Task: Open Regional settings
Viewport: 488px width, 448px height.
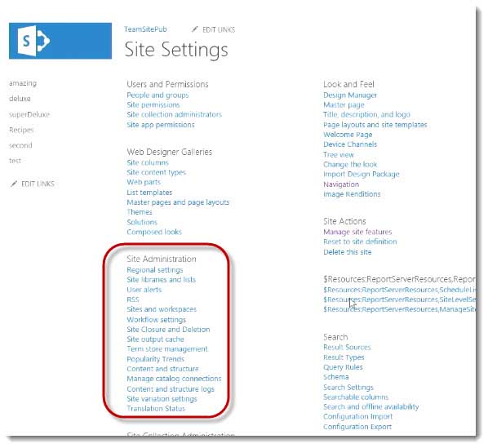Action: (155, 270)
